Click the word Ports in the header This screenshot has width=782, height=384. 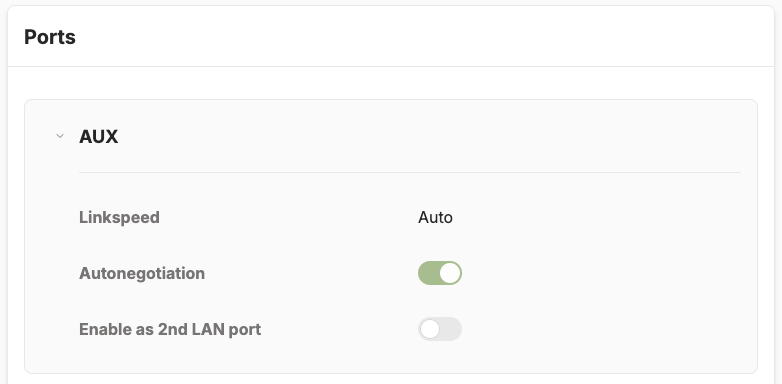pyautogui.click(x=50, y=37)
